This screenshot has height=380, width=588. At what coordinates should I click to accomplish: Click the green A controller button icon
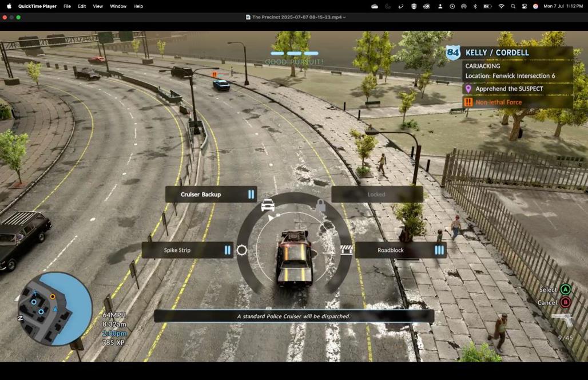click(566, 290)
